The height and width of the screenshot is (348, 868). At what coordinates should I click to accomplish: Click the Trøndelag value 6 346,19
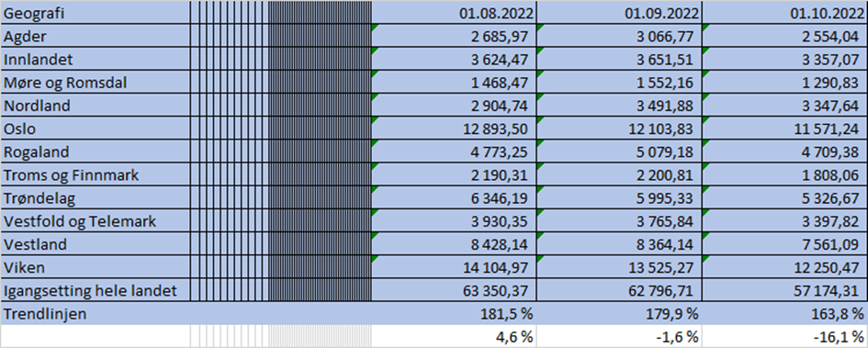tap(454, 198)
